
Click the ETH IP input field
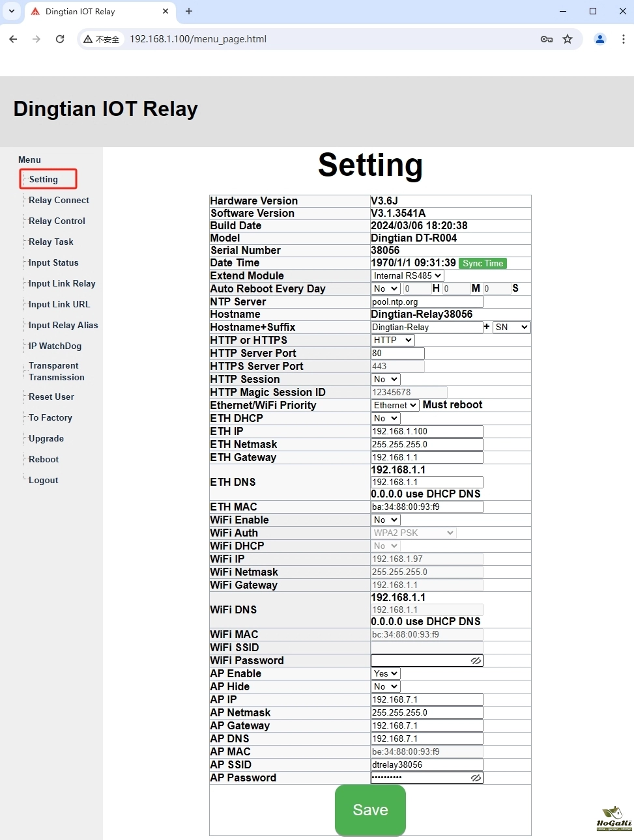pyautogui.click(x=427, y=431)
